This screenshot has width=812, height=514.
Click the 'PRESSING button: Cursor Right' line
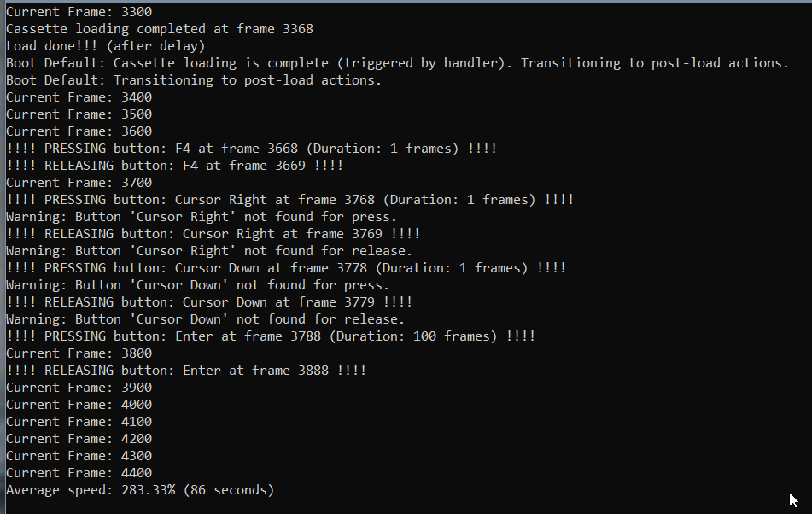pos(289,200)
